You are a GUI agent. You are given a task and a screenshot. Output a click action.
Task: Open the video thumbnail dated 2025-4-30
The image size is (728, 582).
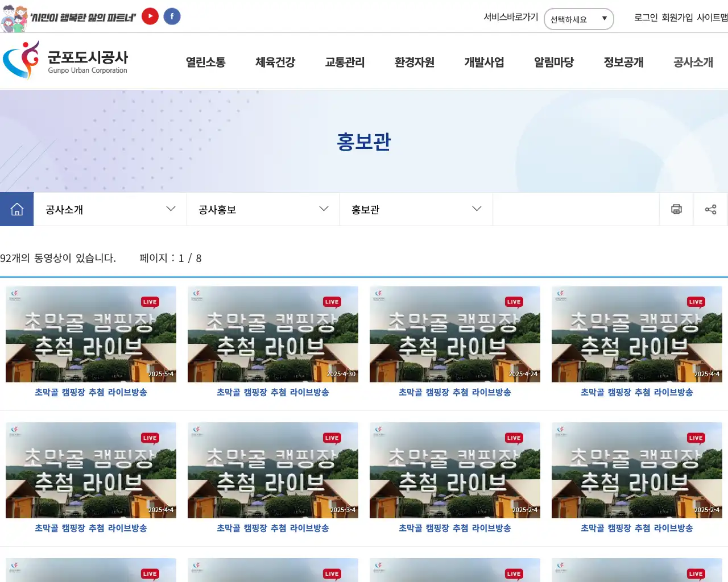[x=273, y=334]
